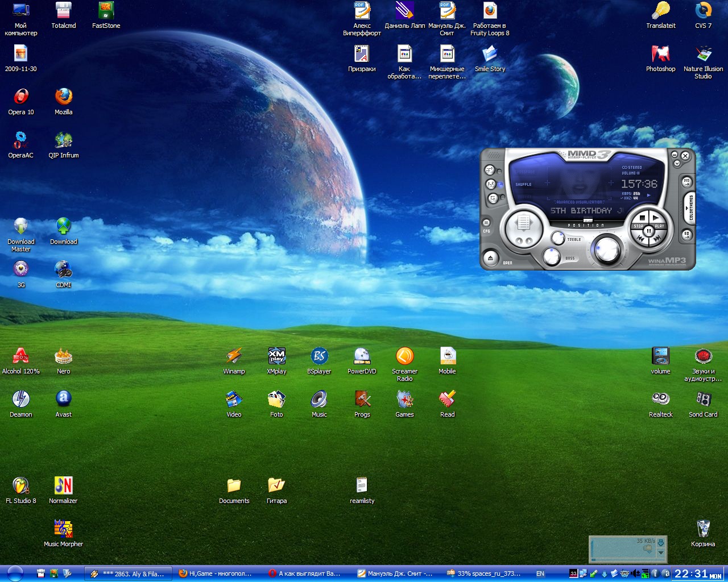The image size is (728, 582).
Task: Select the Alcohol 120% desktop icon
Action: pos(21,356)
